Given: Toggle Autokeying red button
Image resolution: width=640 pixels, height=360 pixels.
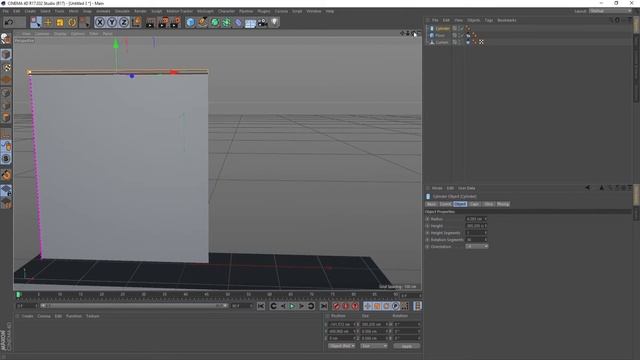Looking at the screenshot, I should (x=345, y=306).
